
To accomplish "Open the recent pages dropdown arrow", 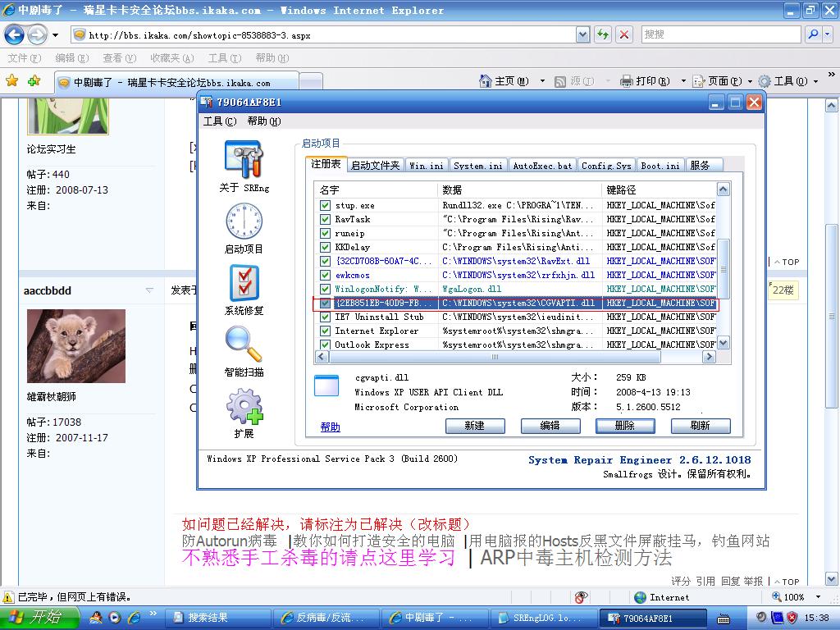I will point(55,35).
